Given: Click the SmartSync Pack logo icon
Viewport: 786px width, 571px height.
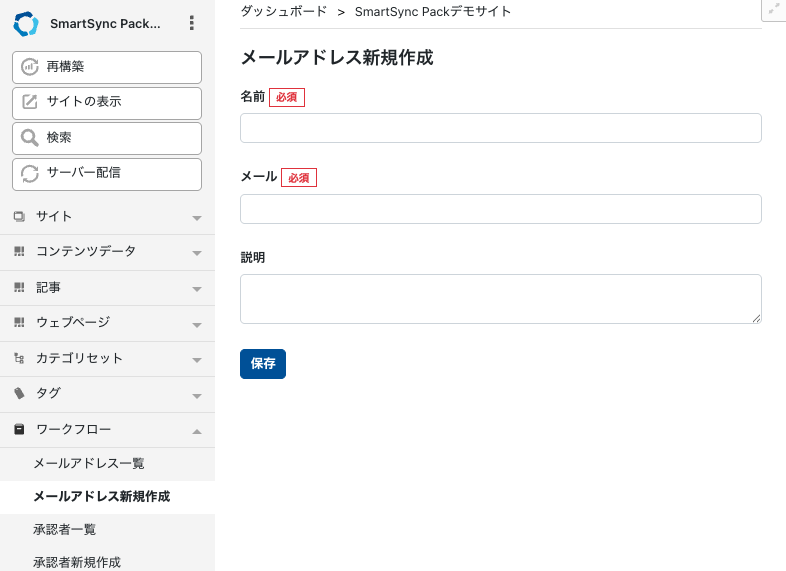Looking at the screenshot, I should 25,24.
